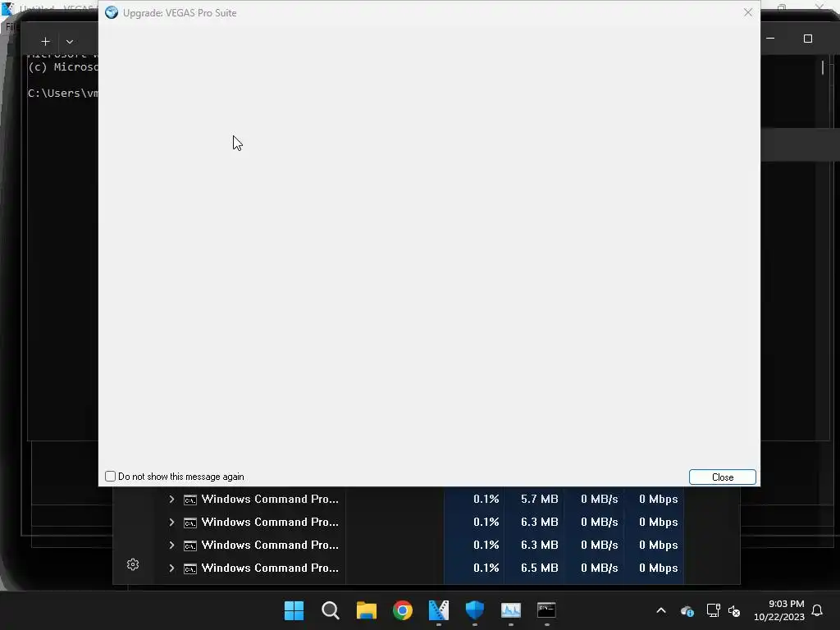The image size is (840, 630).
Task: Open network status tray icon
Action: 713,610
